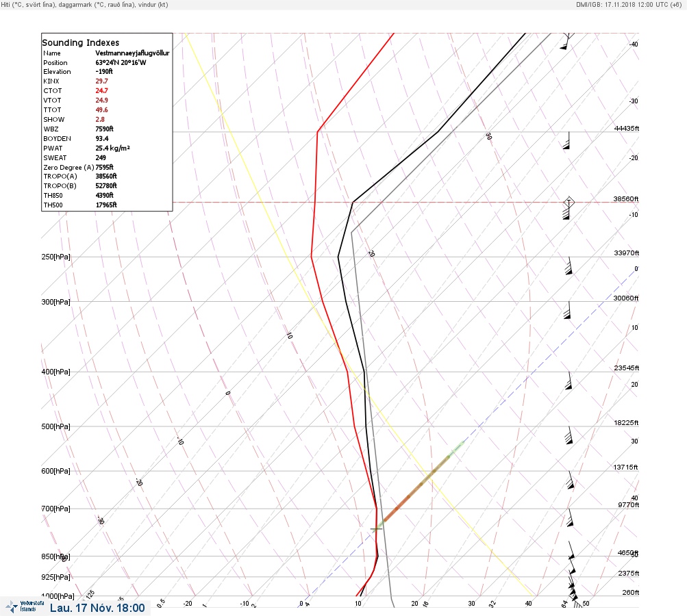Click the 9770ft altitude label
This screenshot has width=687, height=616.
click(629, 505)
